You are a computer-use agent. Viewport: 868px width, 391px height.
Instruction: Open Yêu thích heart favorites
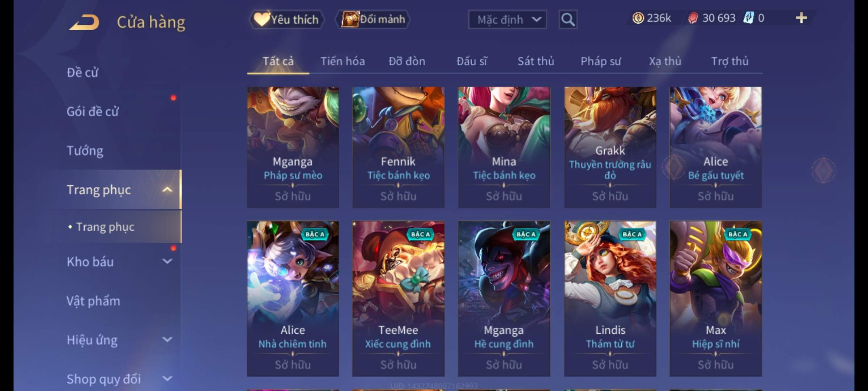286,19
